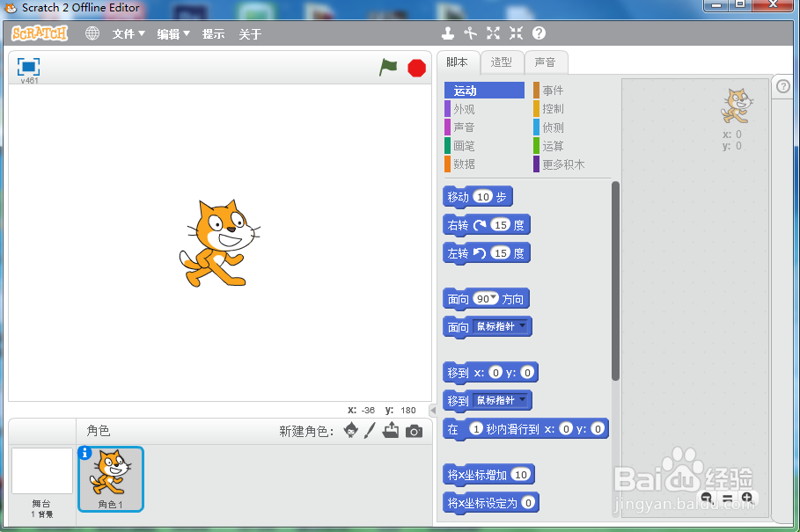Switch to the 造型 tab

tap(501, 62)
